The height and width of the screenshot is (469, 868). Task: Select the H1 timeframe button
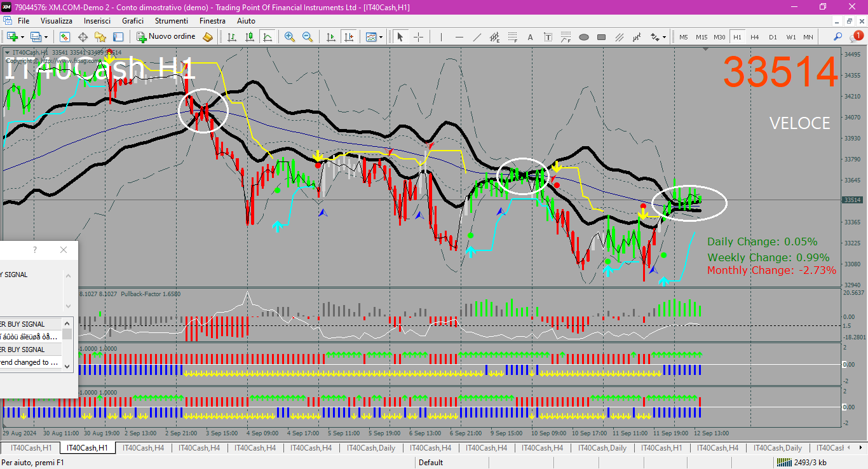click(737, 37)
